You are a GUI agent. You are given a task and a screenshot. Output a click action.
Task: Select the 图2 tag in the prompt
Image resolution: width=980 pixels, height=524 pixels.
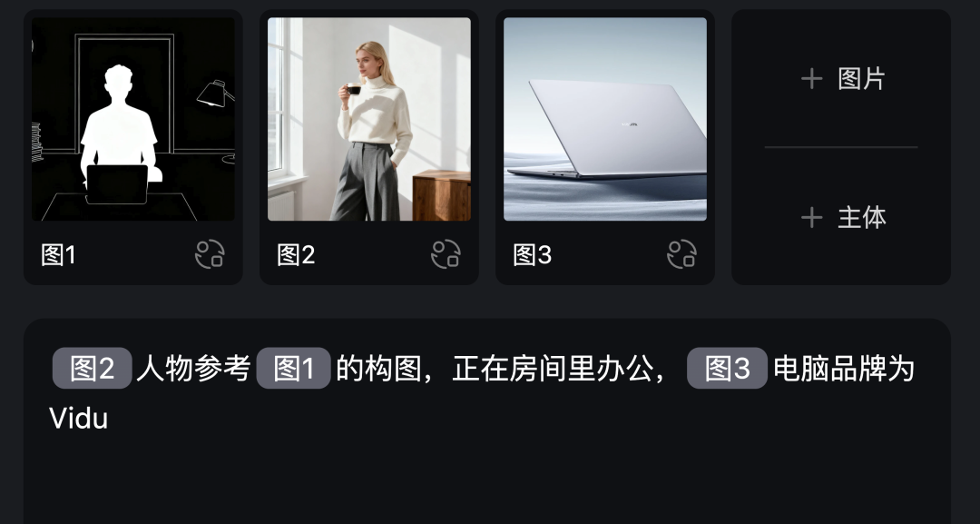(x=92, y=369)
